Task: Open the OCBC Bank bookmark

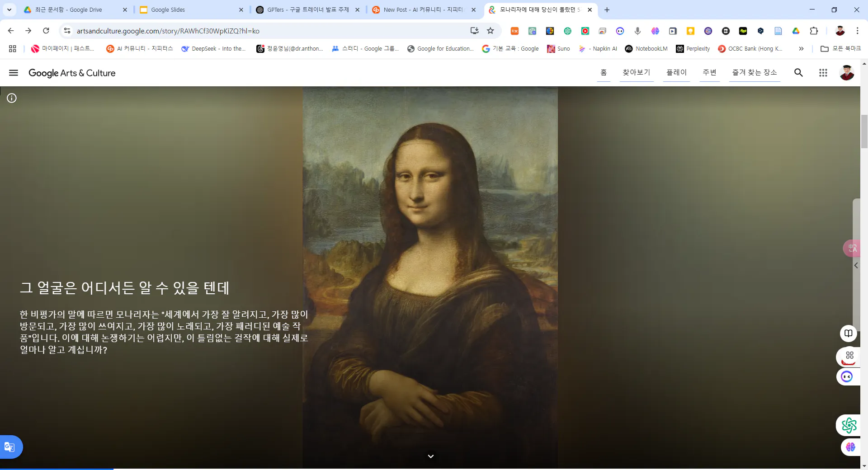Action: (750, 48)
